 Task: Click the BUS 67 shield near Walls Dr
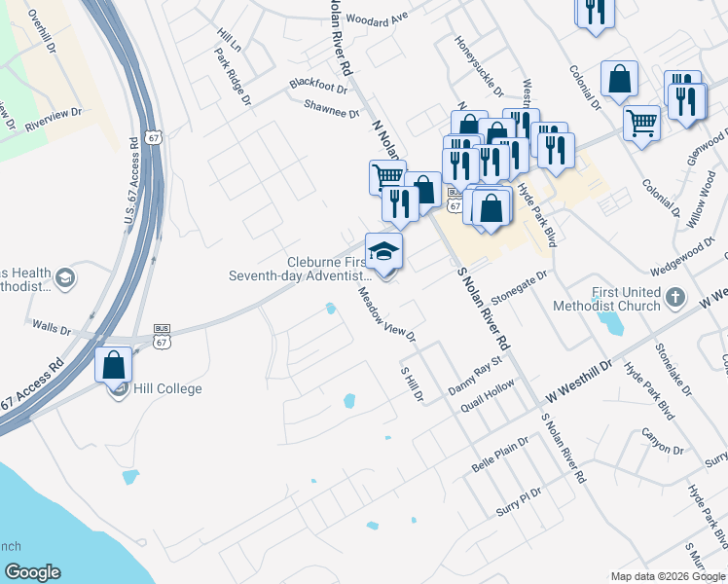(x=163, y=337)
